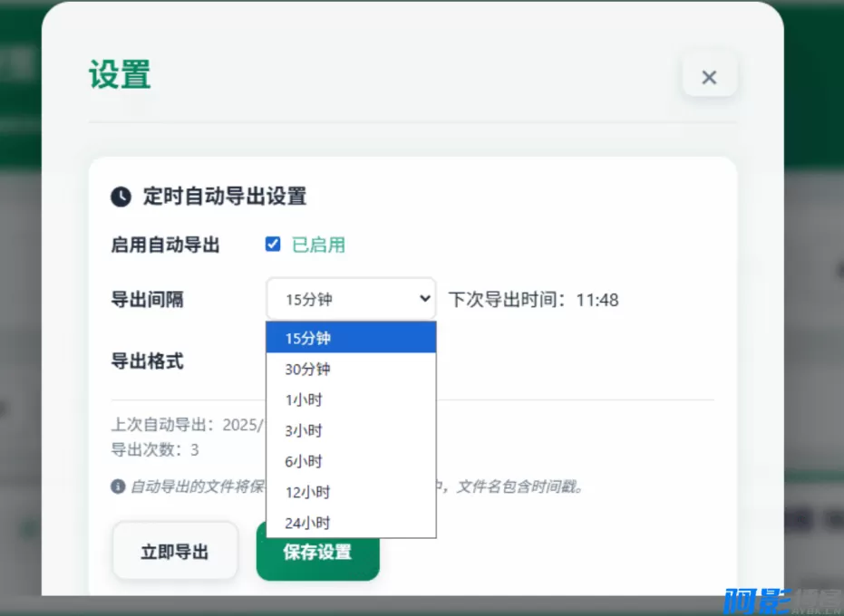Open the 导出间隔 interval selector
This screenshot has width=844, height=616.
pyautogui.click(x=351, y=298)
